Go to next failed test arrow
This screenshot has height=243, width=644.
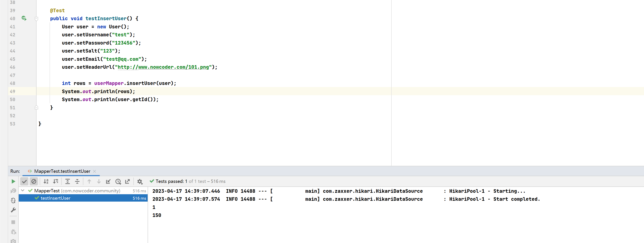tap(99, 181)
